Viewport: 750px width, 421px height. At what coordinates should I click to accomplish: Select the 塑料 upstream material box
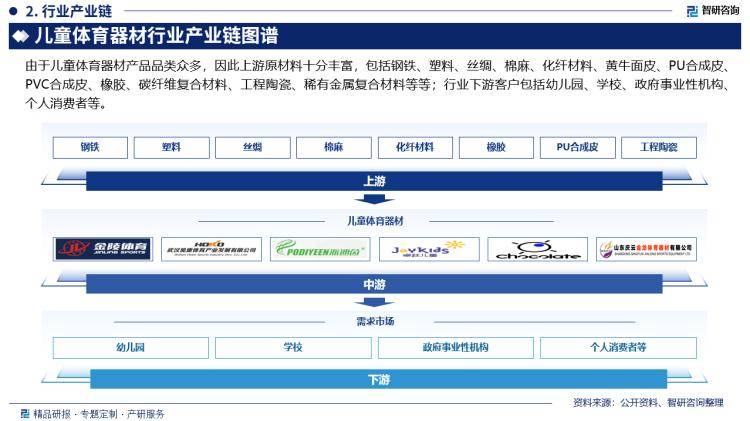click(171, 147)
